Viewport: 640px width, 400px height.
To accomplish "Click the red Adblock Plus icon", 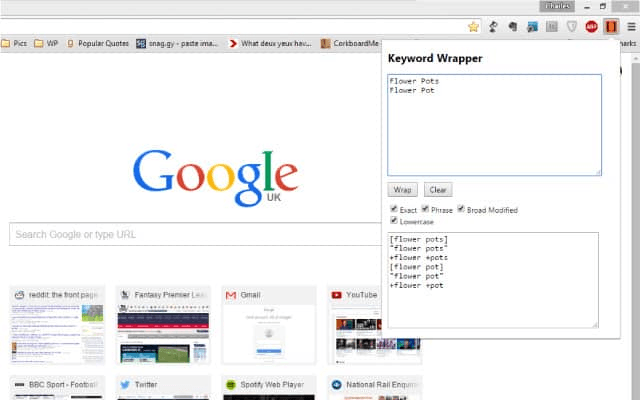I will pos(591,27).
